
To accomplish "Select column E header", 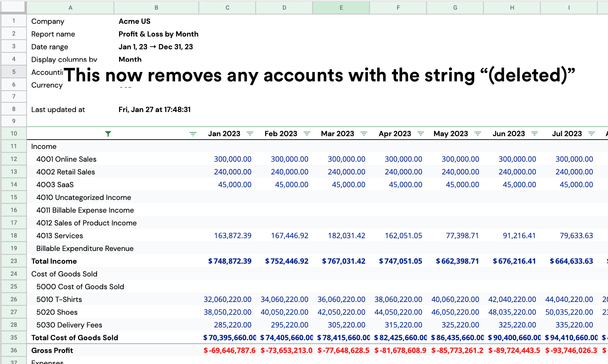I will click(341, 8).
